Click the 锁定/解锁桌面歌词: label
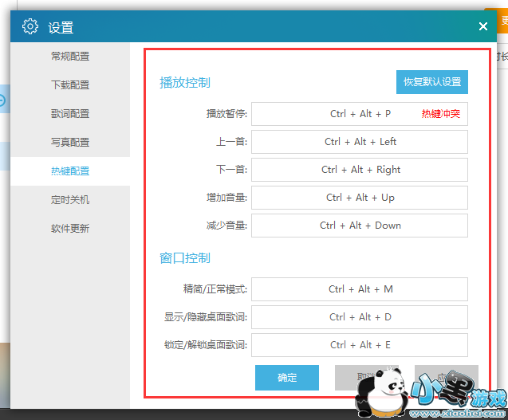The image size is (508, 420). (x=206, y=345)
